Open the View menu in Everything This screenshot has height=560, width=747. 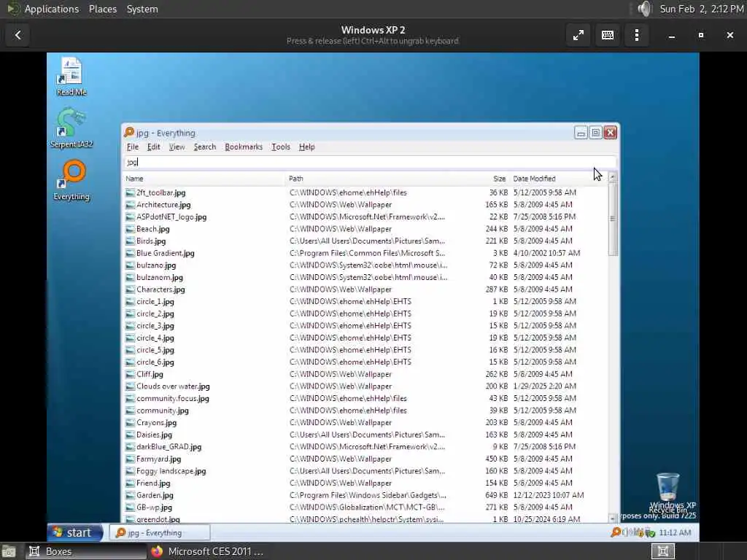(177, 147)
